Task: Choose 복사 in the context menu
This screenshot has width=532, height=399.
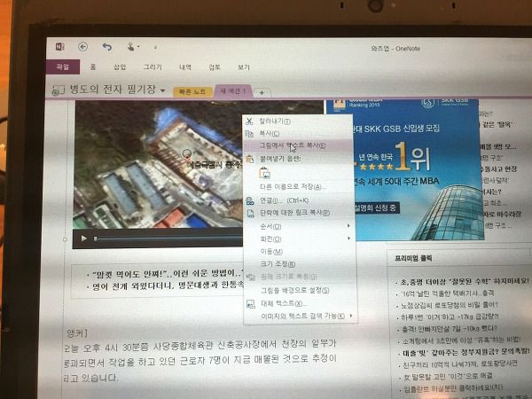Action: click(x=299, y=133)
